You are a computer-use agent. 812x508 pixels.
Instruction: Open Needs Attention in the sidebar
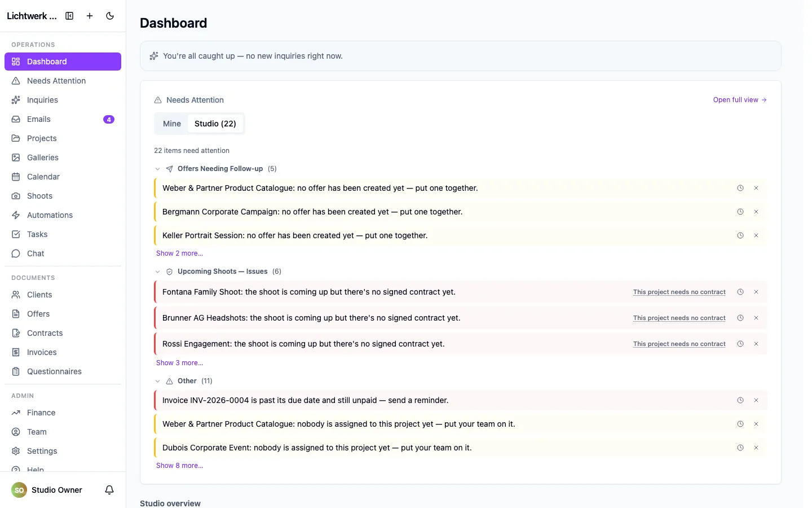[x=63, y=81]
